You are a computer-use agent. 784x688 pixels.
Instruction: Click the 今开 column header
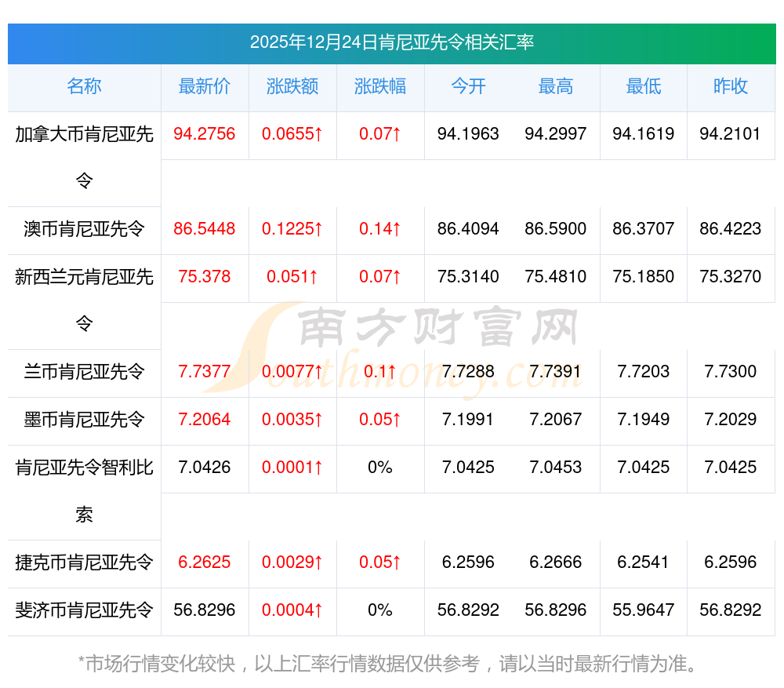pyautogui.click(x=468, y=86)
